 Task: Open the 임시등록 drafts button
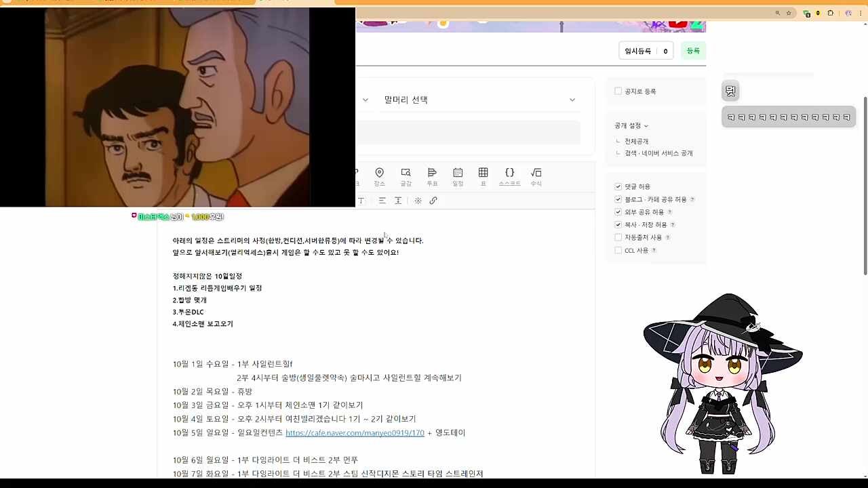pyautogui.click(x=645, y=51)
